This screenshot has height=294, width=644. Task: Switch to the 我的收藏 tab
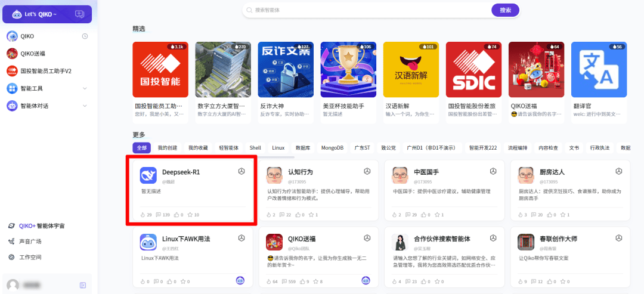point(198,148)
